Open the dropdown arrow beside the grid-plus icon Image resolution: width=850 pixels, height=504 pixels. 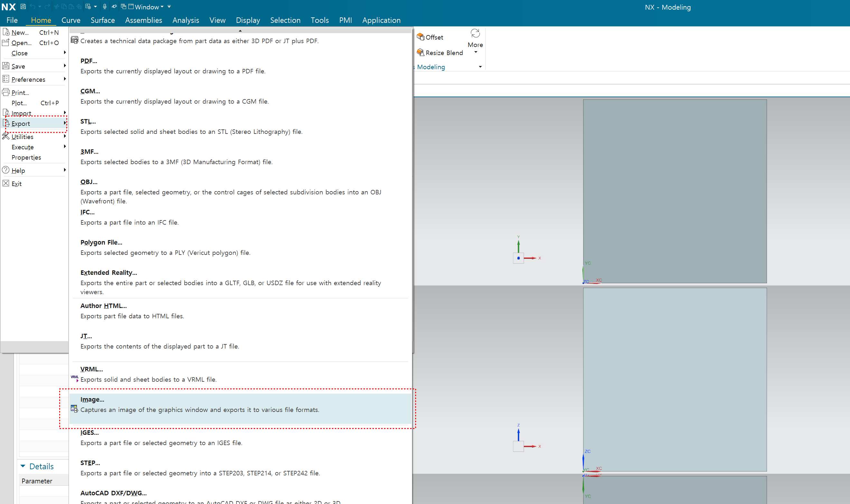coord(95,7)
